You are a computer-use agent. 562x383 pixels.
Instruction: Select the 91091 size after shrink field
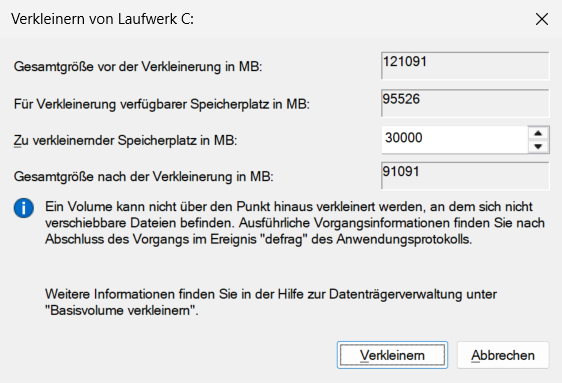tap(465, 176)
